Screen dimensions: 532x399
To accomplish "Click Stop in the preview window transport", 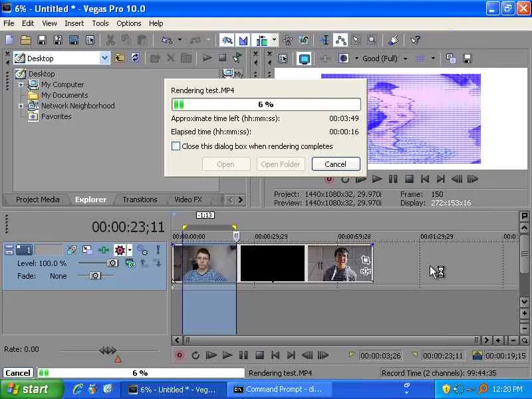I will point(409,179).
